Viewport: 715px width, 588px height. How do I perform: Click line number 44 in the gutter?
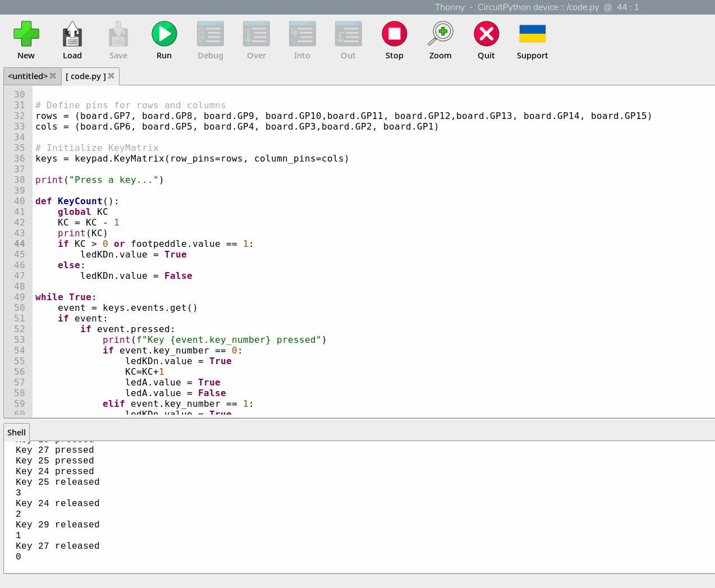click(x=20, y=244)
